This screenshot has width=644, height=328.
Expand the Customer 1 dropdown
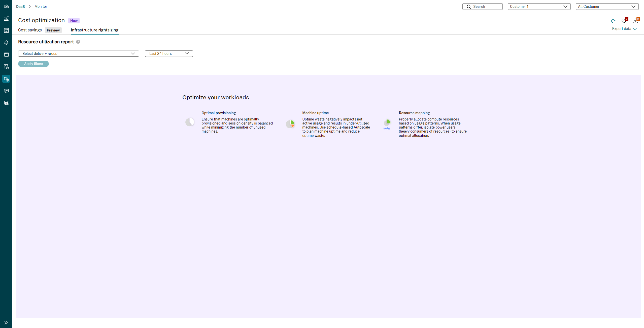coord(539,7)
